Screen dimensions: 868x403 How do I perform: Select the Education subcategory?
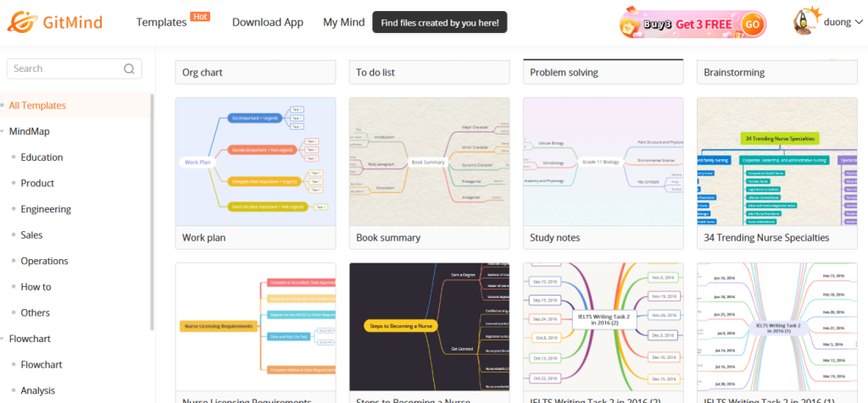tap(42, 157)
